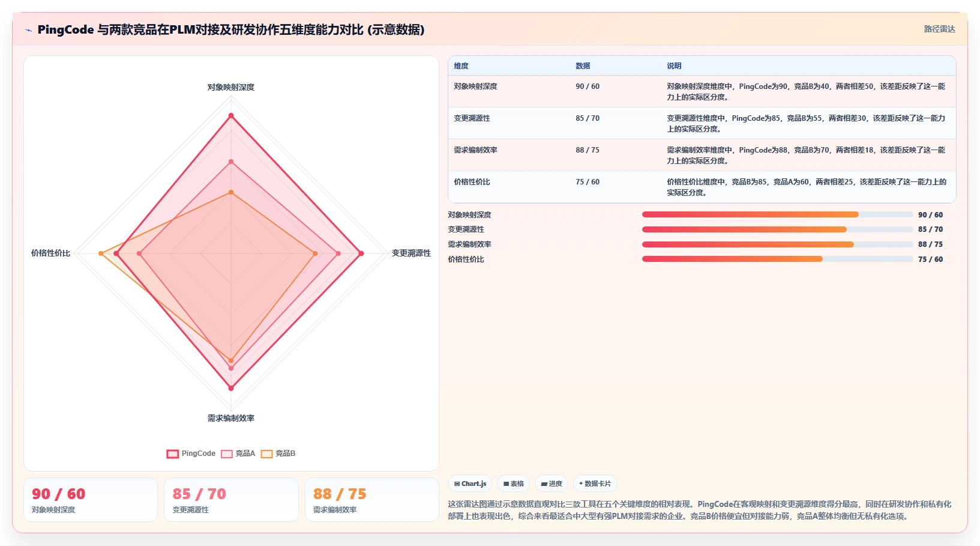Click the 价格性价比 axis label on the radar
The image size is (980, 546).
point(50,253)
